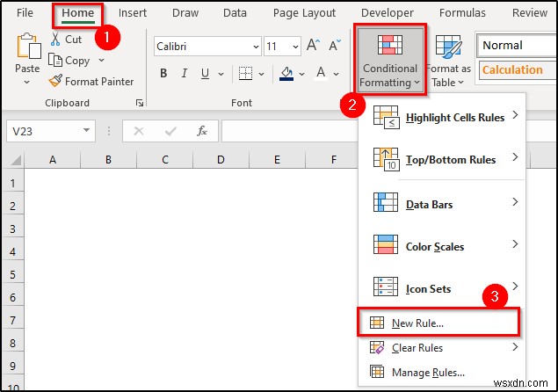Expand Data Bars submenu arrow
The height and width of the screenshot is (392, 558).
[515, 202]
